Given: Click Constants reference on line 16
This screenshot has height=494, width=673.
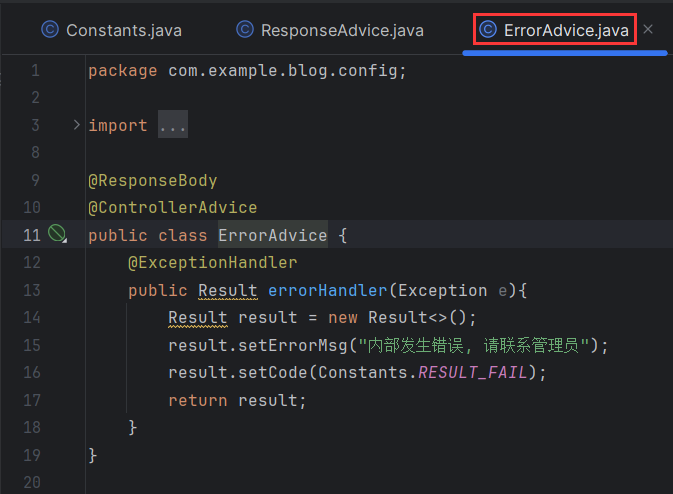Looking at the screenshot, I should (x=363, y=372).
